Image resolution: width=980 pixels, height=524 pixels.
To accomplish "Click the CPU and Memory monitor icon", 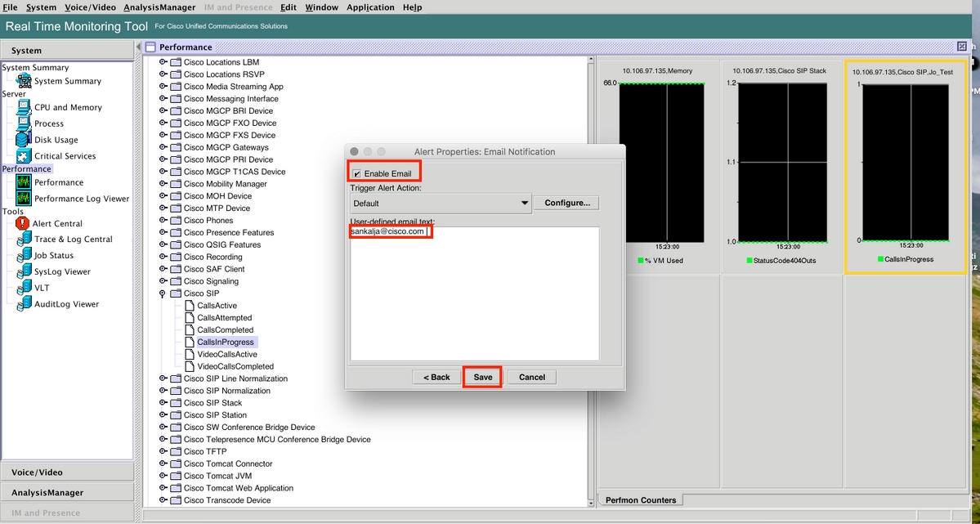I will coord(24,107).
